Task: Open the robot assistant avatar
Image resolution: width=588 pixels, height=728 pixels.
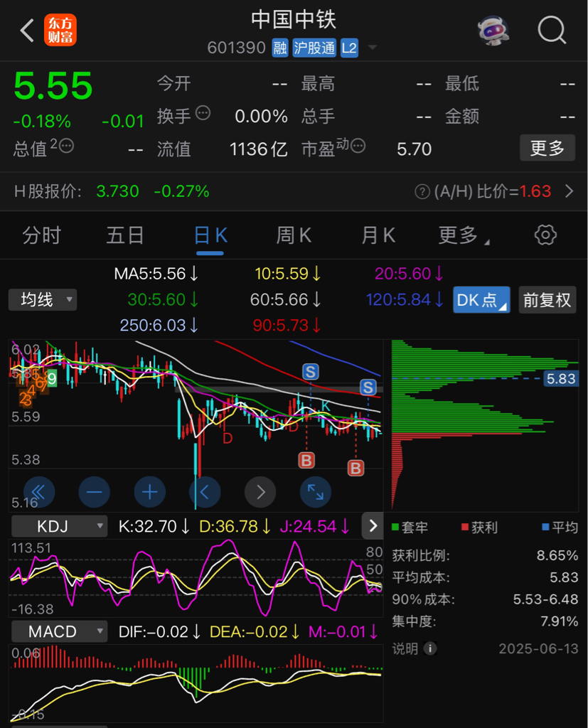Action: click(493, 31)
